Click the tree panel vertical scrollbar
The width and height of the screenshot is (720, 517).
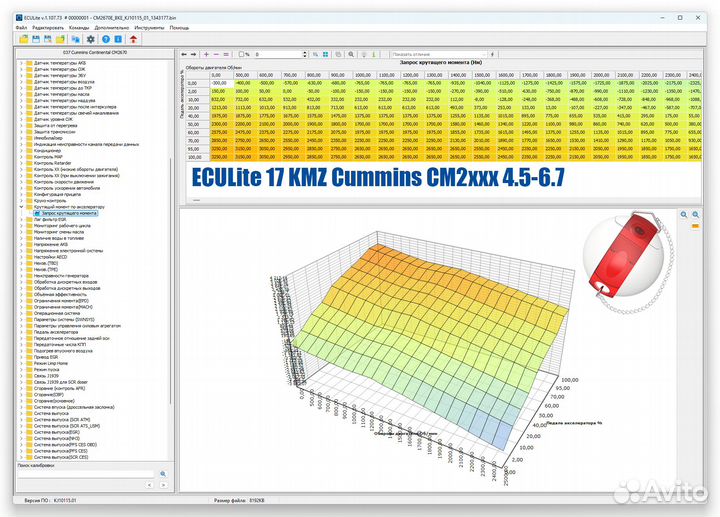pyautogui.click(x=171, y=280)
